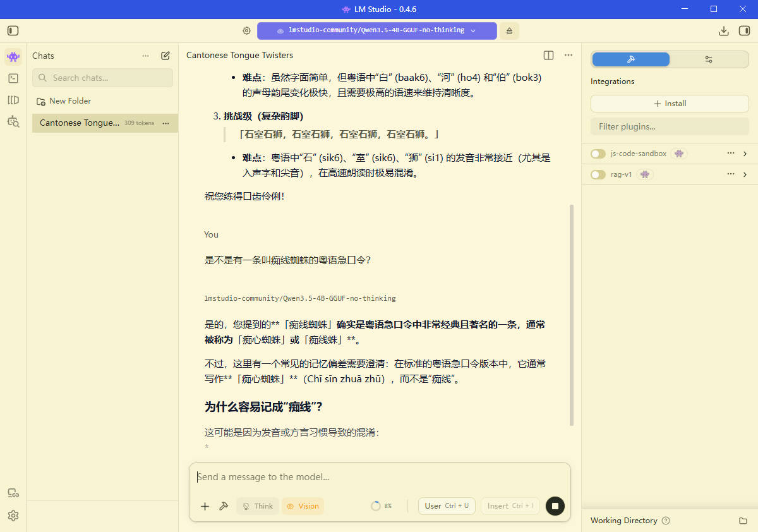
Task: Click the Install button for integrations
Action: pos(670,103)
